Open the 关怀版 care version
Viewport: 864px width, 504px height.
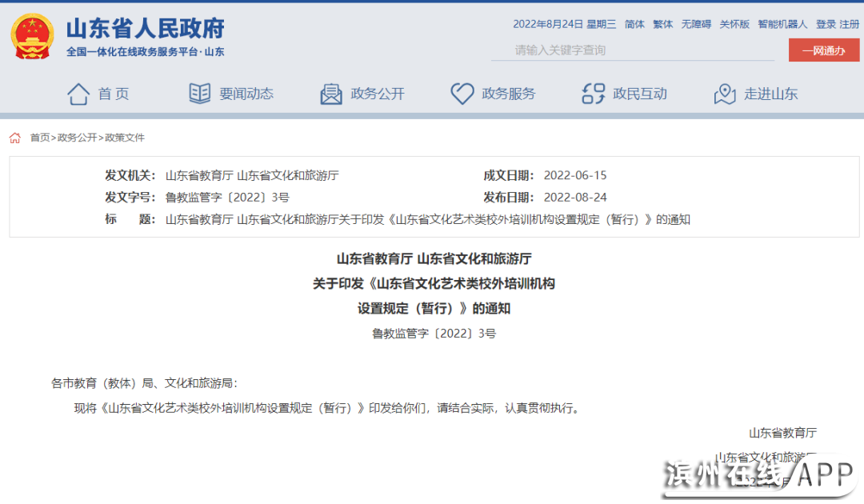(734, 24)
